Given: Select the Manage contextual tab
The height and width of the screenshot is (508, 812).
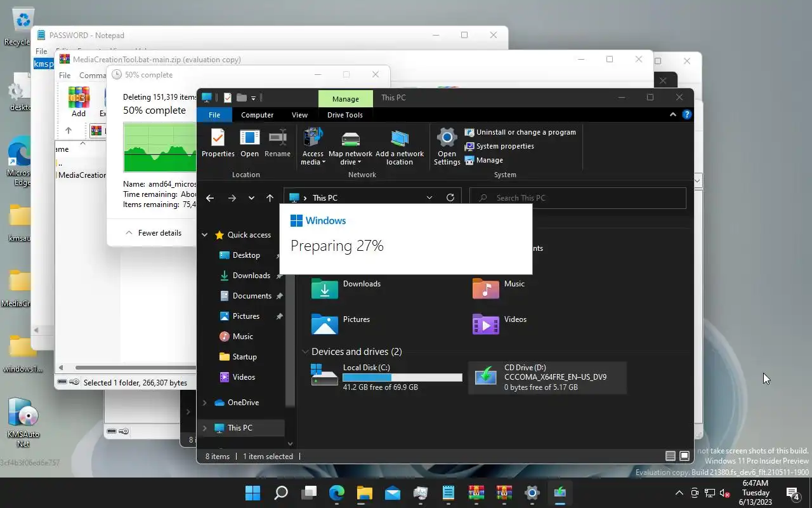Looking at the screenshot, I should pyautogui.click(x=345, y=98).
